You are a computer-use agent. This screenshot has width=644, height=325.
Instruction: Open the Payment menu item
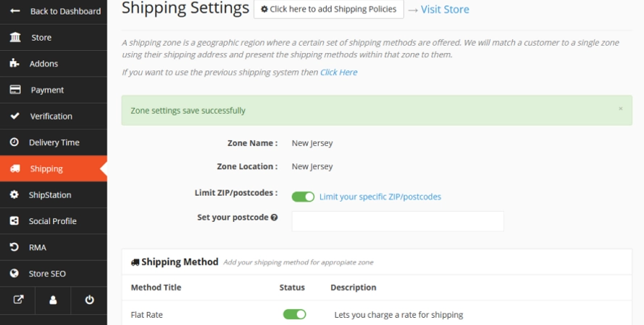click(x=54, y=90)
